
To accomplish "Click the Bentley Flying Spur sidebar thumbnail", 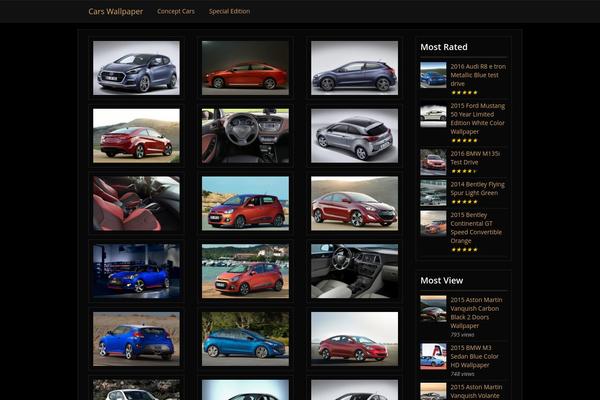I will click(x=433, y=193).
